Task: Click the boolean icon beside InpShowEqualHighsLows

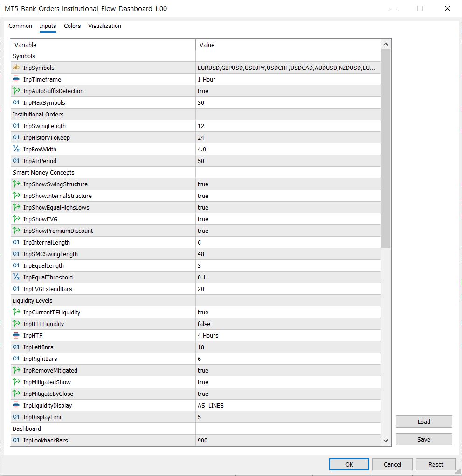Action: 16,207
